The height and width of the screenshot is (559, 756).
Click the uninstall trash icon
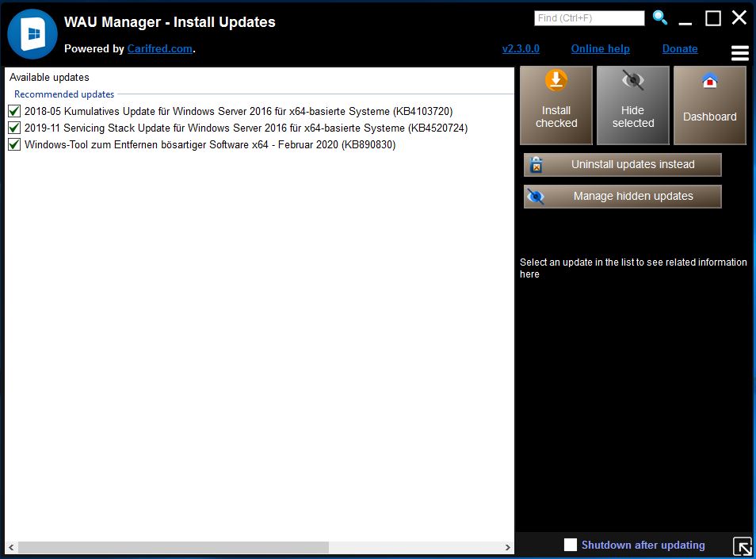point(536,165)
